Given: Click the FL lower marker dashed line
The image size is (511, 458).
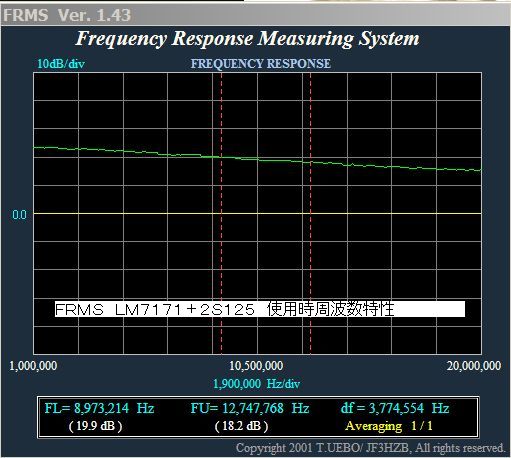Looking at the screenshot, I should point(221,213).
